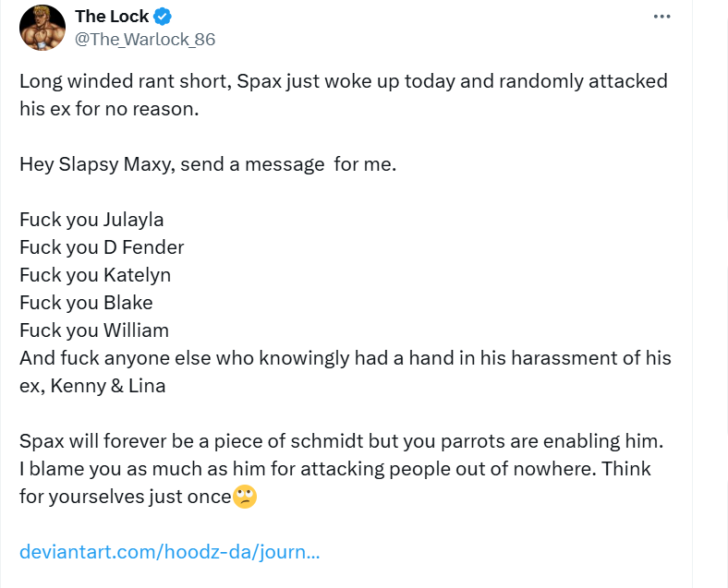The width and height of the screenshot is (728, 588).
Task: Open The Lock's profile avatar
Action: pyautogui.click(x=42, y=28)
